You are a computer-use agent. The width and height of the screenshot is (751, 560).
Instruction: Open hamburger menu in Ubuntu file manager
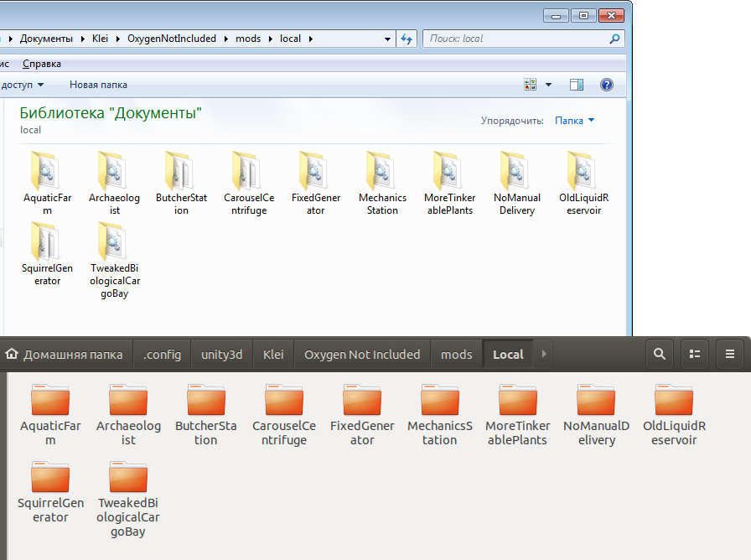click(729, 354)
